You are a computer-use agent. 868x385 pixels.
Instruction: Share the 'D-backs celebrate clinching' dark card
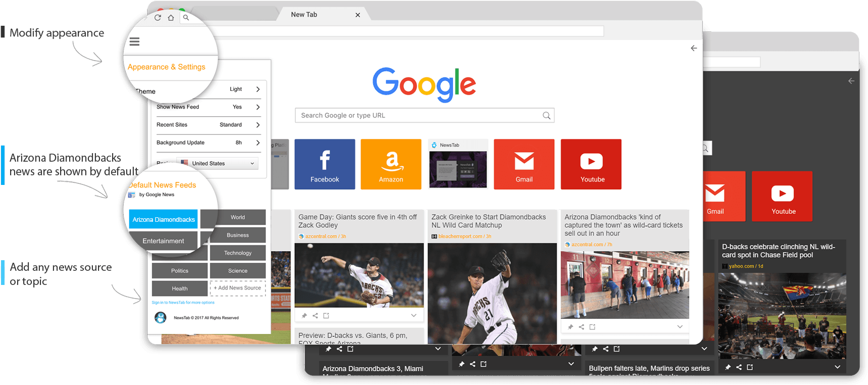point(739,367)
